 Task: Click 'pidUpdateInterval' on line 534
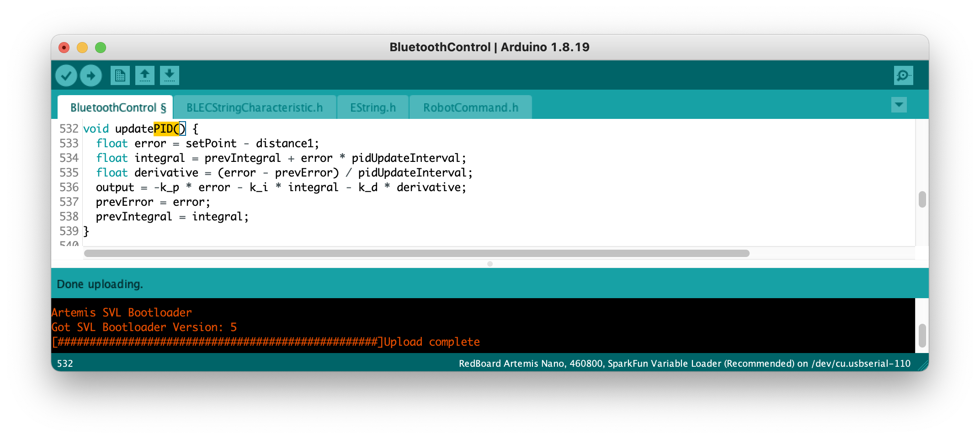coord(406,158)
